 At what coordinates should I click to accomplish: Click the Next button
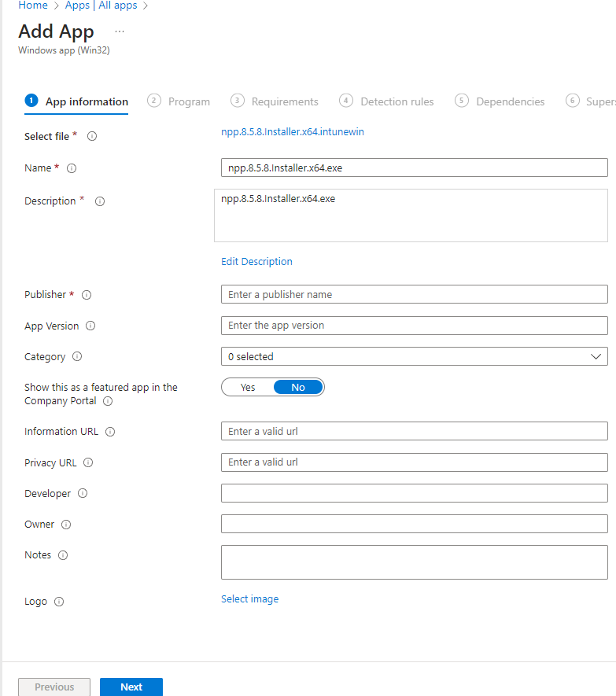[131, 687]
